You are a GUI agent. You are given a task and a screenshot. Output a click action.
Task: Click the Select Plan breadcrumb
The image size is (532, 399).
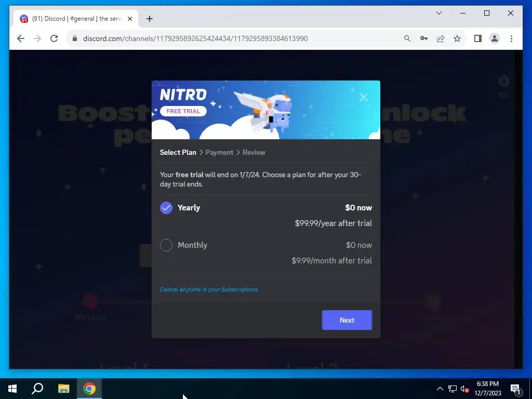pos(178,152)
